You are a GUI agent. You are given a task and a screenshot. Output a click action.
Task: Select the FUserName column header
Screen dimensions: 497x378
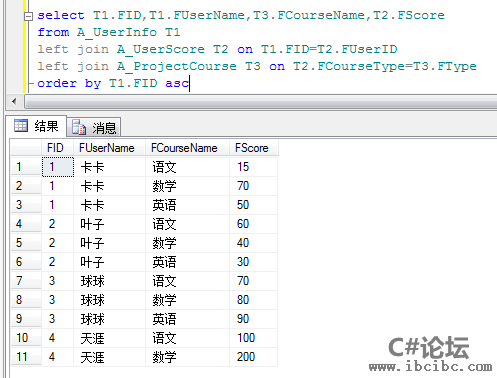pos(109,148)
